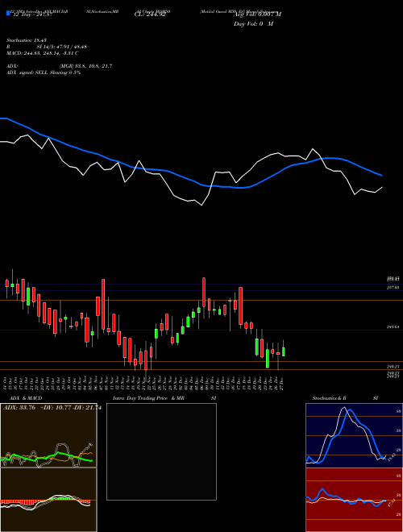Select the 'ADX signal: SELL Slowing @ 5%' text

44,73
